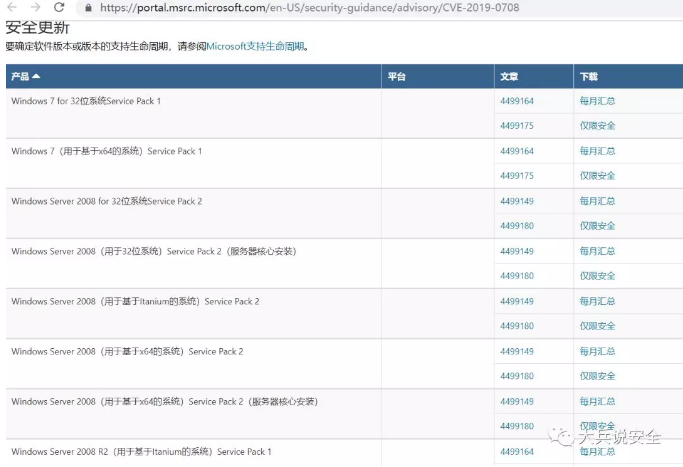The image size is (683, 467).
Task: Click the 安全更新 section heading
Action: pos(37,27)
